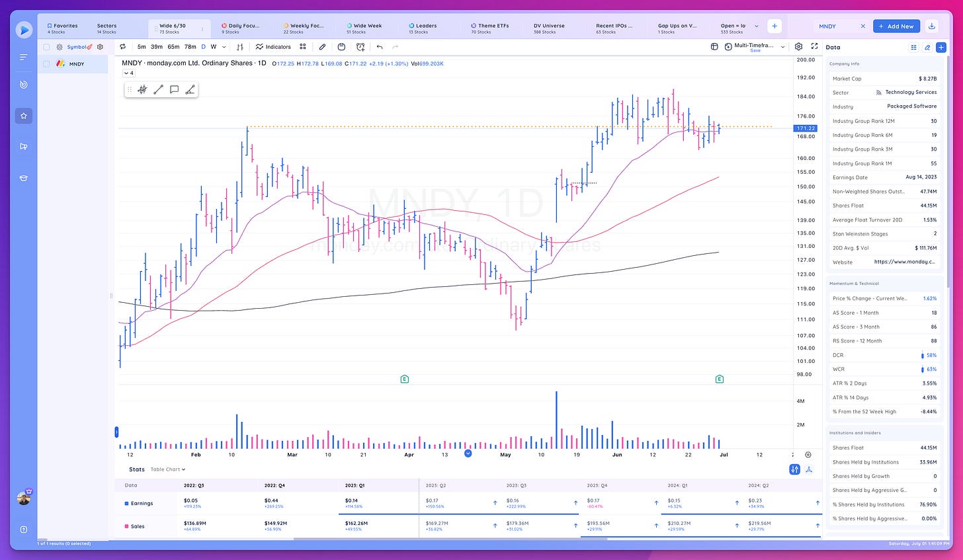Select the 5m timeframe
Screen dimensions: 963x560
[142, 47]
